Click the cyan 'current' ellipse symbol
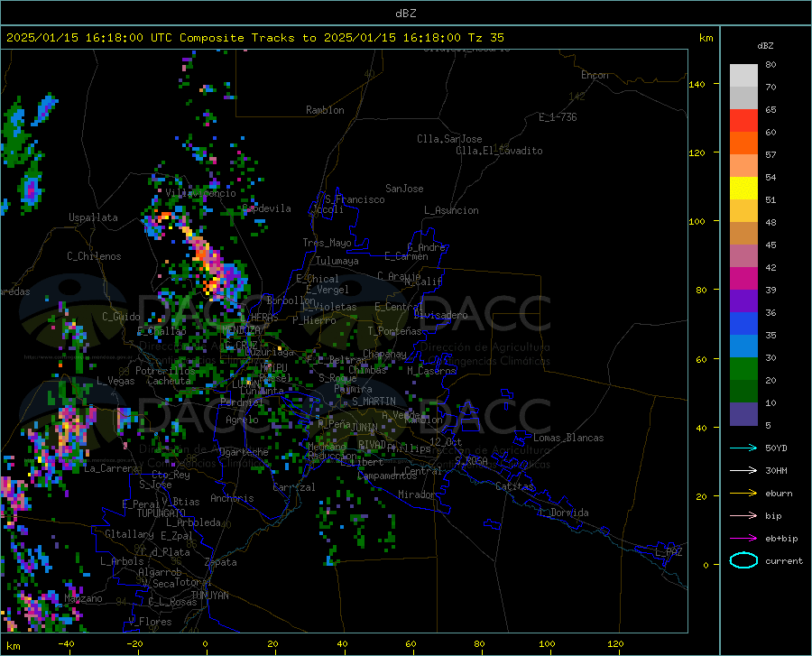The height and width of the screenshot is (656, 812). tap(743, 560)
